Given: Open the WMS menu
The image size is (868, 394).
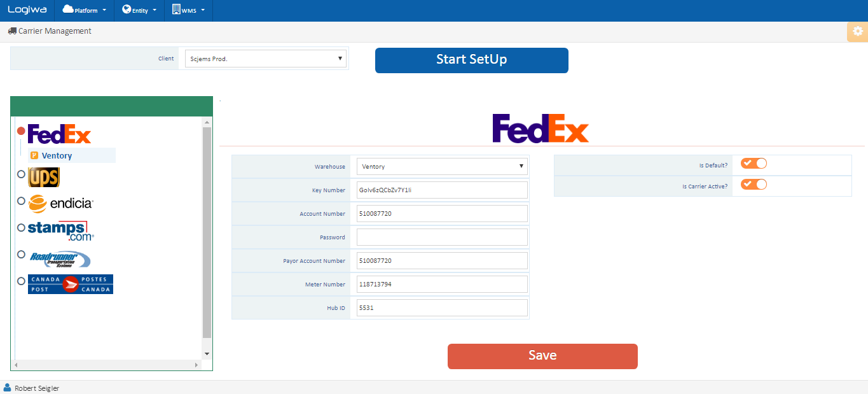Looking at the screenshot, I should pyautogui.click(x=188, y=10).
